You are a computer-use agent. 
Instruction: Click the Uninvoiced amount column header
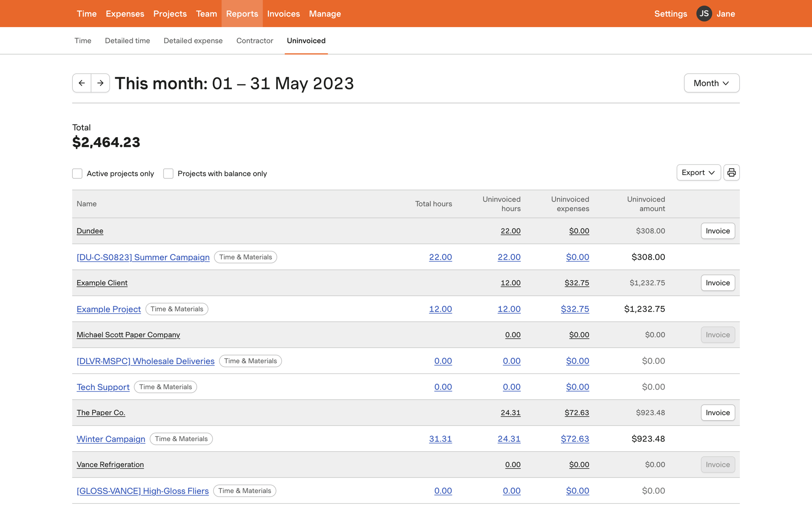tap(646, 204)
